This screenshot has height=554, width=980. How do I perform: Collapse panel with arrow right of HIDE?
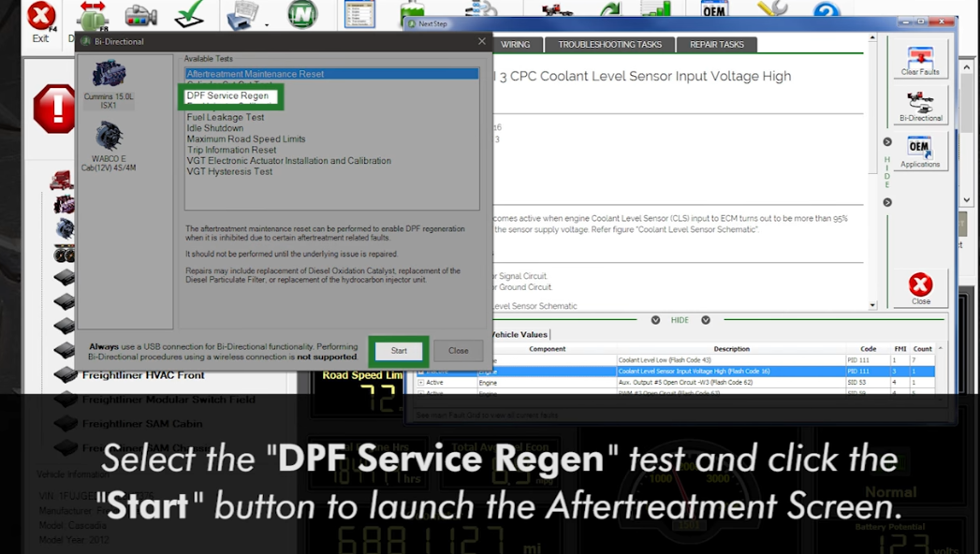pos(706,320)
